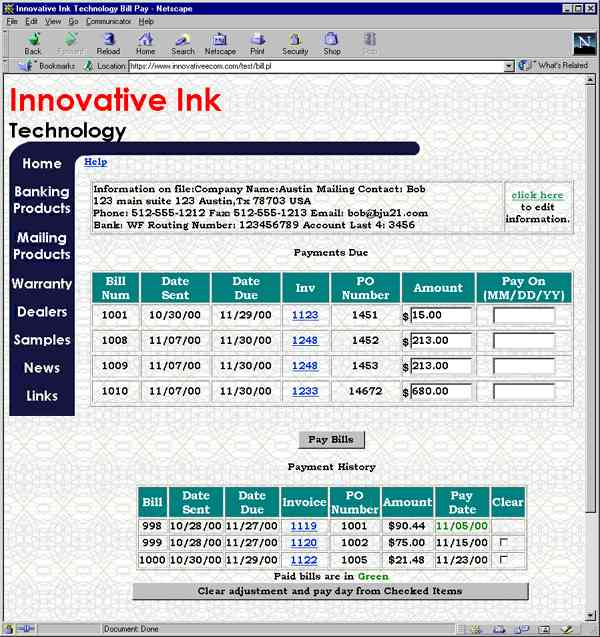Open invoice 1248 link for bill 1009
The height and width of the screenshot is (637, 600).
[305, 366]
